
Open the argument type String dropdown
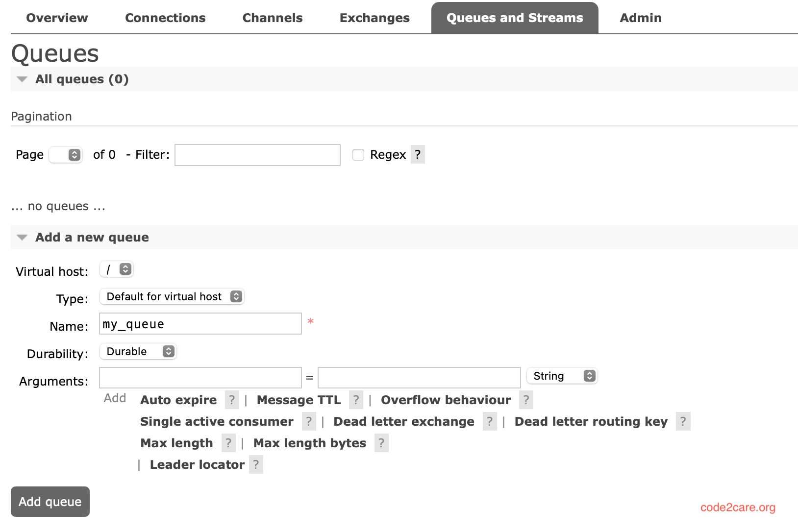(x=562, y=376)
